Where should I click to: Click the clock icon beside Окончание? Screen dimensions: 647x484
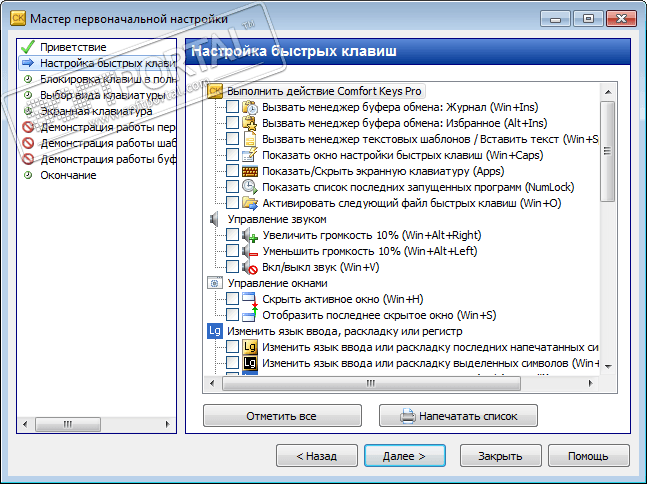click(x=28, y=175)
